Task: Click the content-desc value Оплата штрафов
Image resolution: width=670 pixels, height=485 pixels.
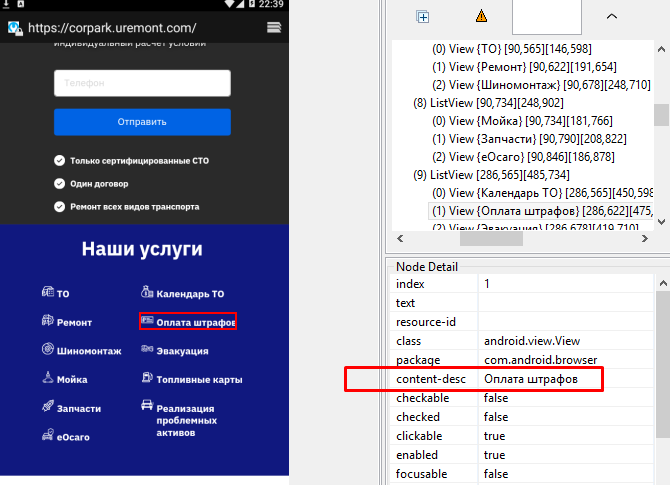Action: (x=531, y=379)
